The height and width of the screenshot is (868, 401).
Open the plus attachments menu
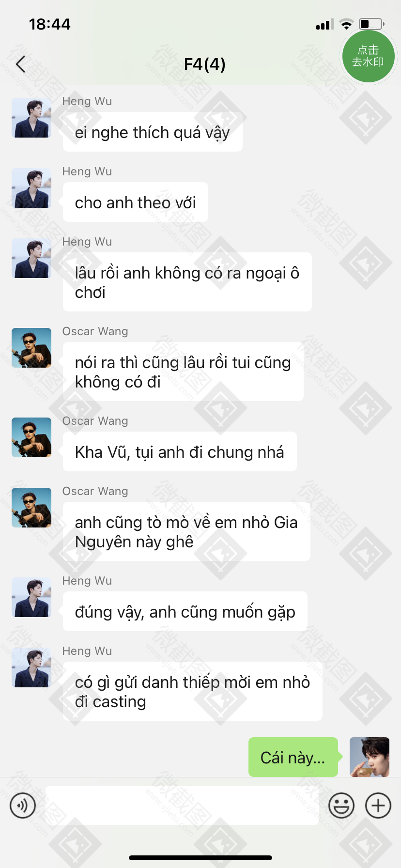pos(378,806)
